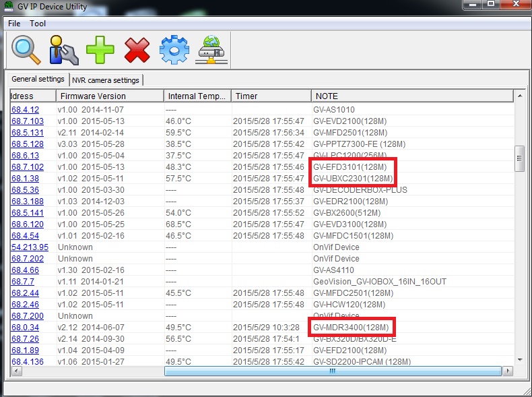
Task: Select the GV-UBXC2301(128M) note cell
Action: pyautogui.click(x=353, y=179)
